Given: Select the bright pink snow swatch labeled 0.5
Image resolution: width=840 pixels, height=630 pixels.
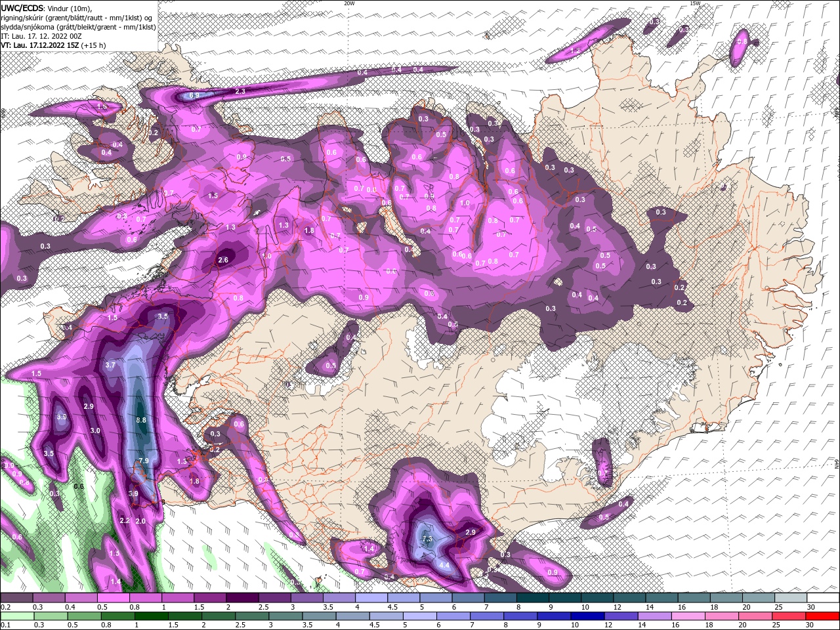Looking at the screenshot, I should point(114,598).
